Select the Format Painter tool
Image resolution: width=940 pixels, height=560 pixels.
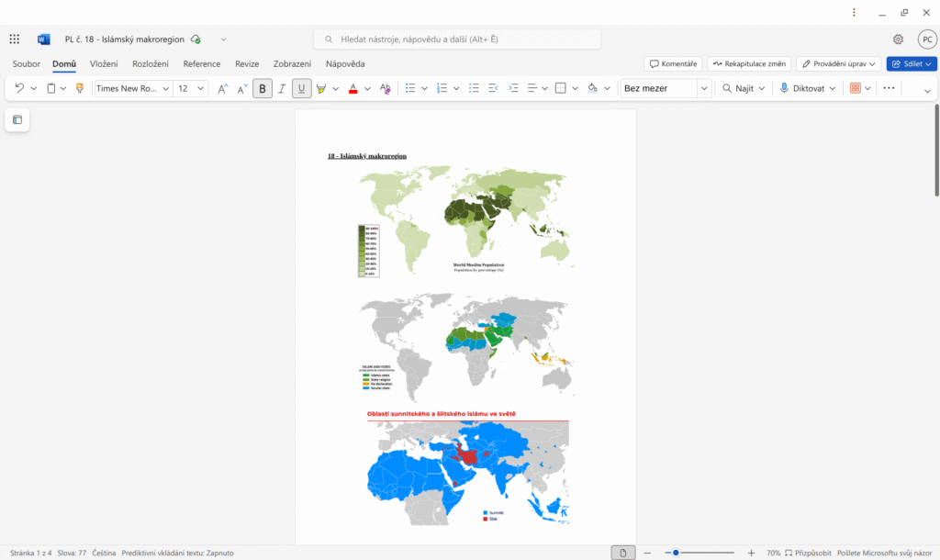[80, 88]
